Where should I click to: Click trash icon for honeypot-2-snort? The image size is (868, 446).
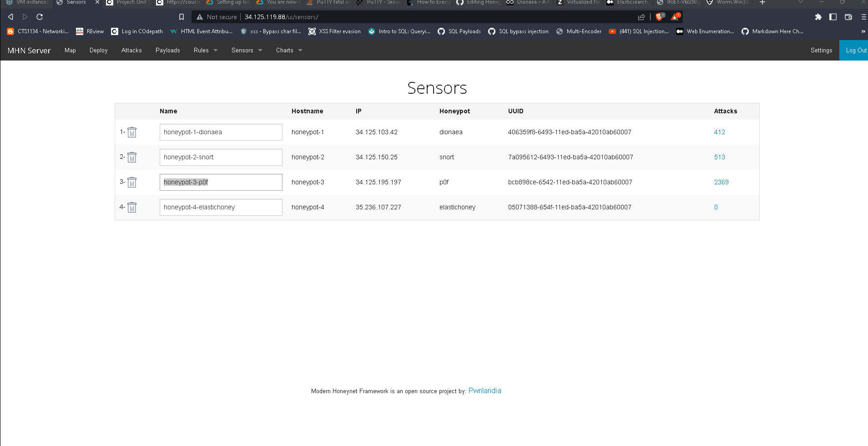point(132,157)
